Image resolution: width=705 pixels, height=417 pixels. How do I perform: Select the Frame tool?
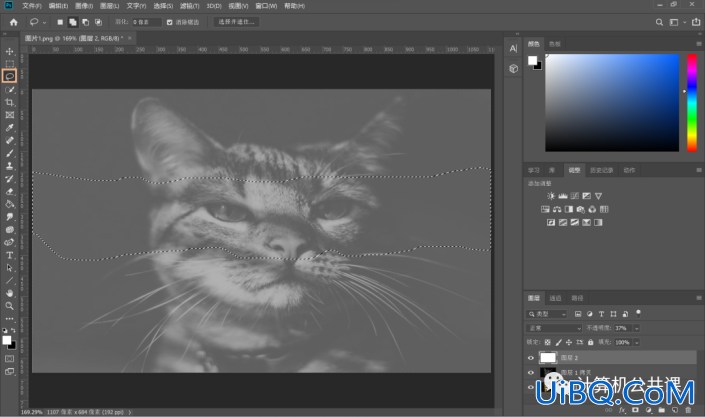[x=9, y=115]
